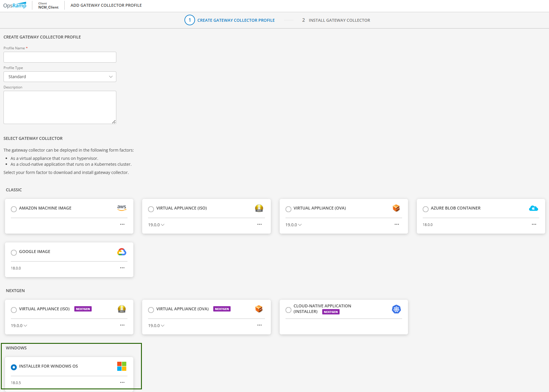
Task: Click the Kubernetes icon on Cloud-Native Application card
Action: (396, 309)
